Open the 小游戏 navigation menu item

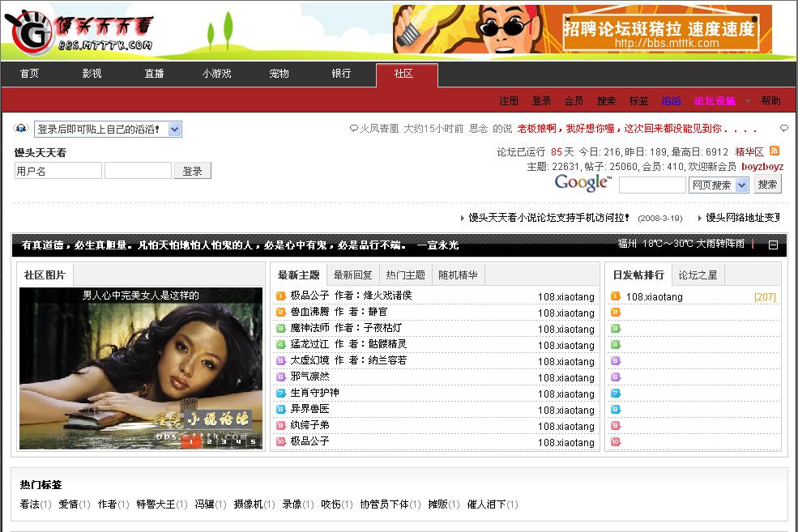point(216,74)
